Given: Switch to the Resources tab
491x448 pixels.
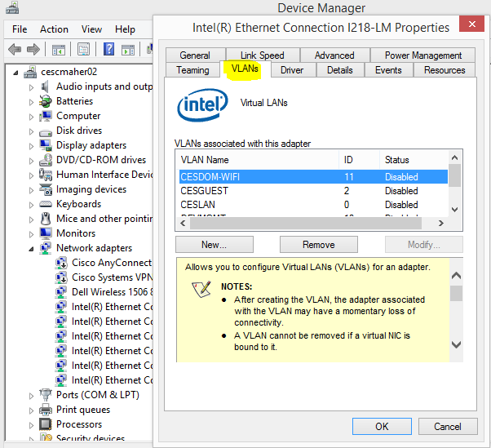Looking at the screenshot, I should [445, 70].
